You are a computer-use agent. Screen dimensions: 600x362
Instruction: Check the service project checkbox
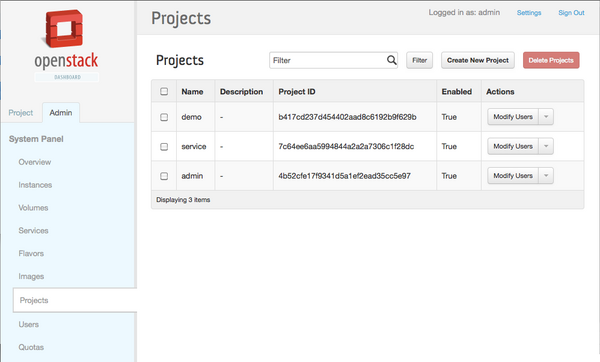[x=164, y=147]
